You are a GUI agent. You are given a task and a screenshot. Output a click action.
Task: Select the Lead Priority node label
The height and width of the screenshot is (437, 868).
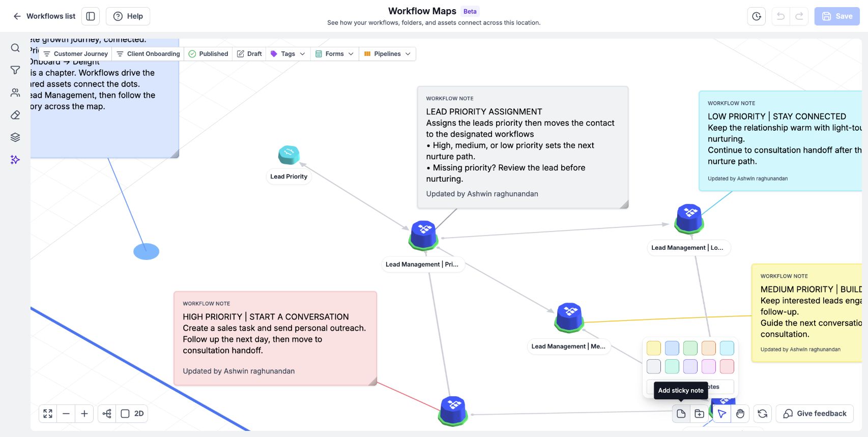[x=289, y=177]
